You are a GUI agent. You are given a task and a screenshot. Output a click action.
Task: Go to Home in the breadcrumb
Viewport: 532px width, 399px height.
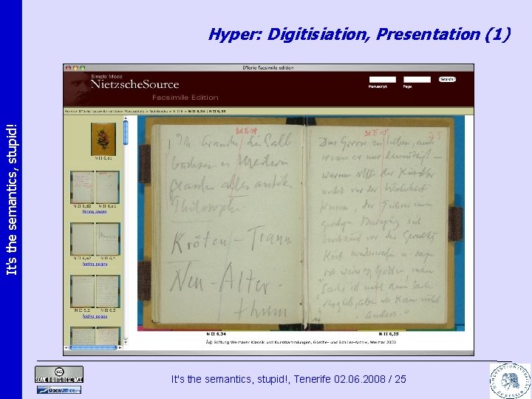(x=70, y=112)
